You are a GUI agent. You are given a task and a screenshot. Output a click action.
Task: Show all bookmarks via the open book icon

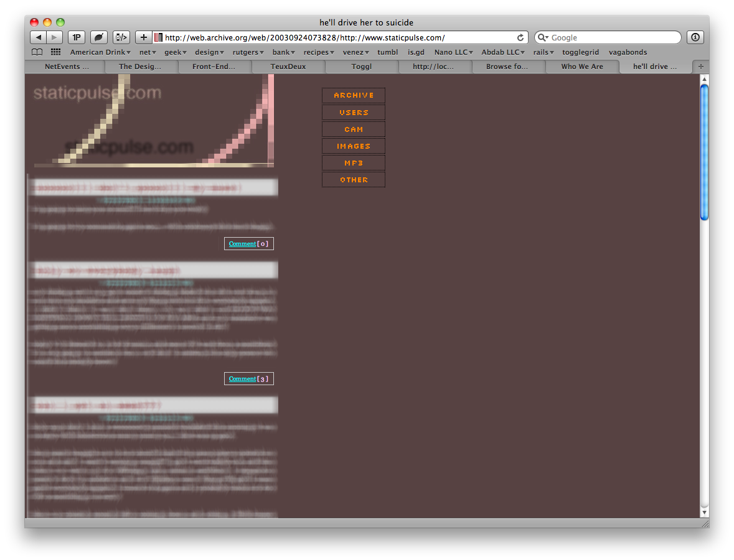pos(37,52)
